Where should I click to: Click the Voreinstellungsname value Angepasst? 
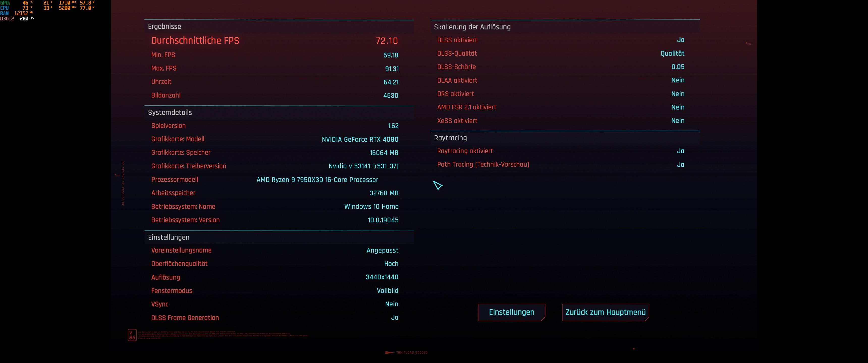coord(382,251)
